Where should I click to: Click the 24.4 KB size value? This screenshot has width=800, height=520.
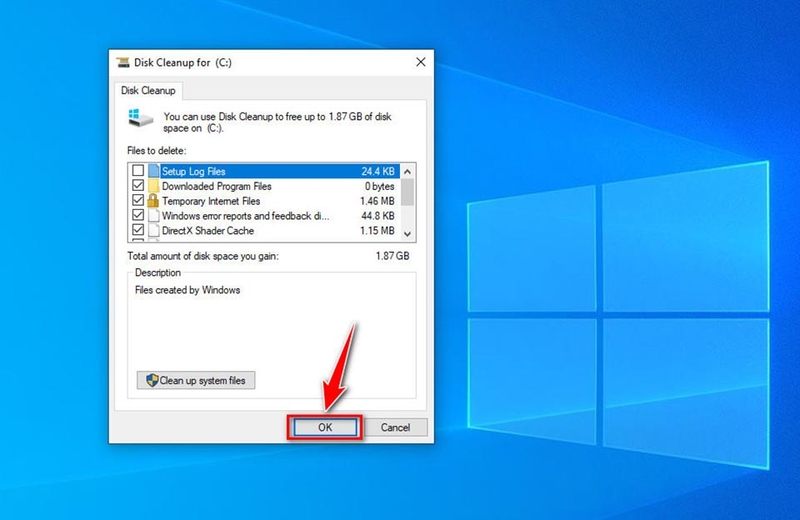[x=378, y=171]
